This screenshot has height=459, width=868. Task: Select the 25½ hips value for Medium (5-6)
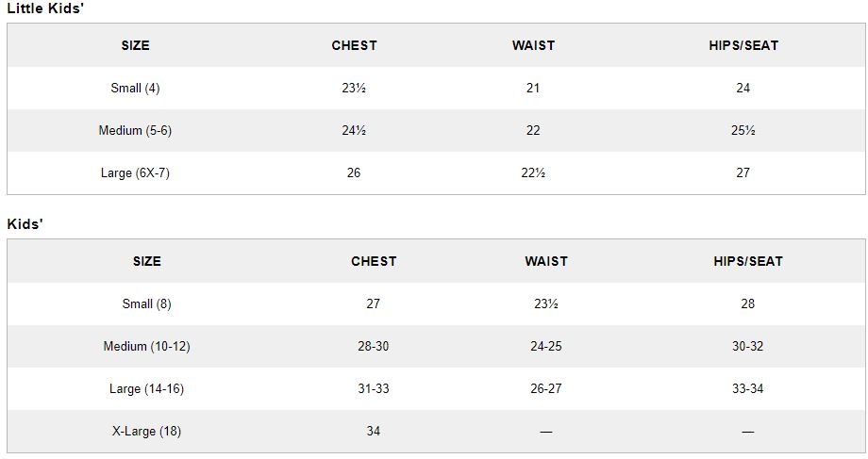tap(743, 131)
